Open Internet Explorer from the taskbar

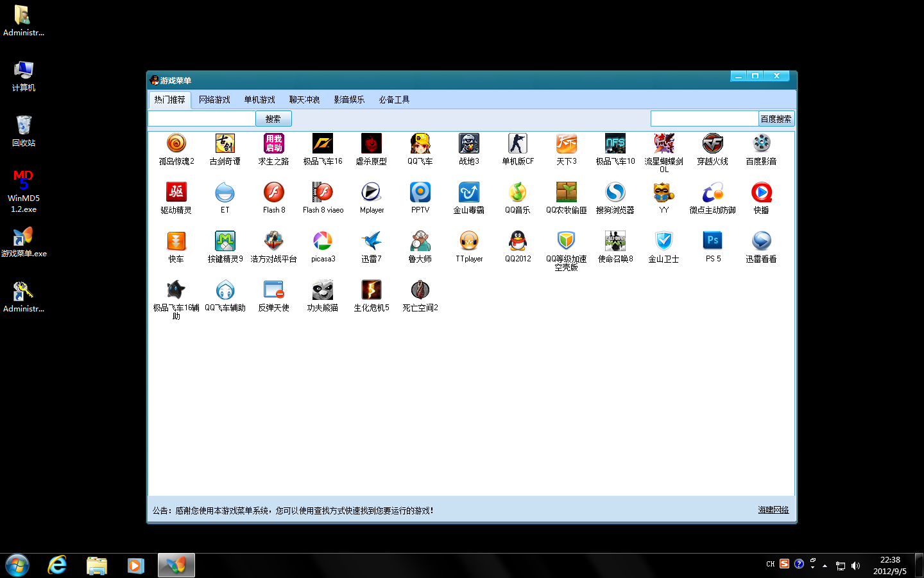pyautogui.click(x=58, y=565)
